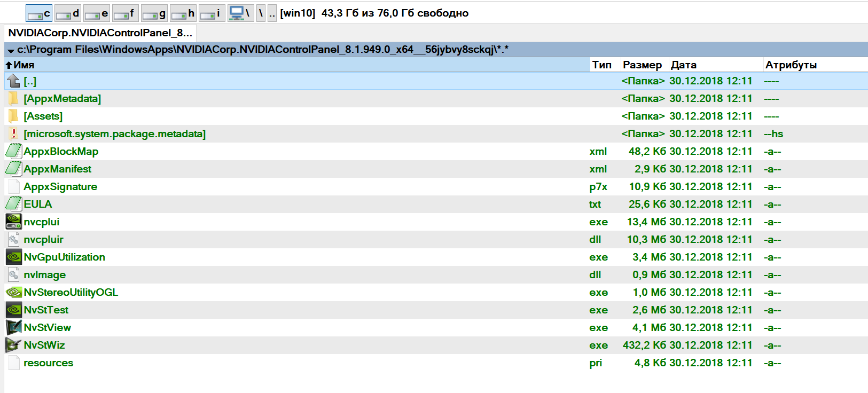Go to root directory with backslash button
Screen dimensions: 868x393
coord(261,13)
